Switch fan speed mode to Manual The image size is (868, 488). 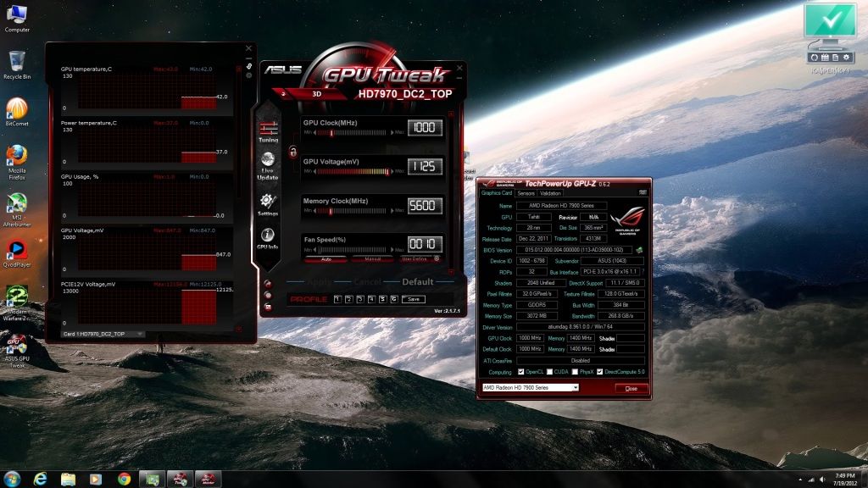tap(373, 259)
